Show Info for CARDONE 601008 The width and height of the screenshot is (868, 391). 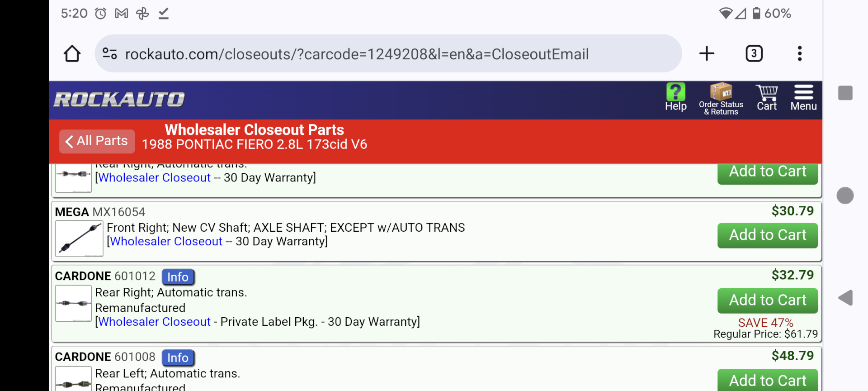(x=178, y=358)
